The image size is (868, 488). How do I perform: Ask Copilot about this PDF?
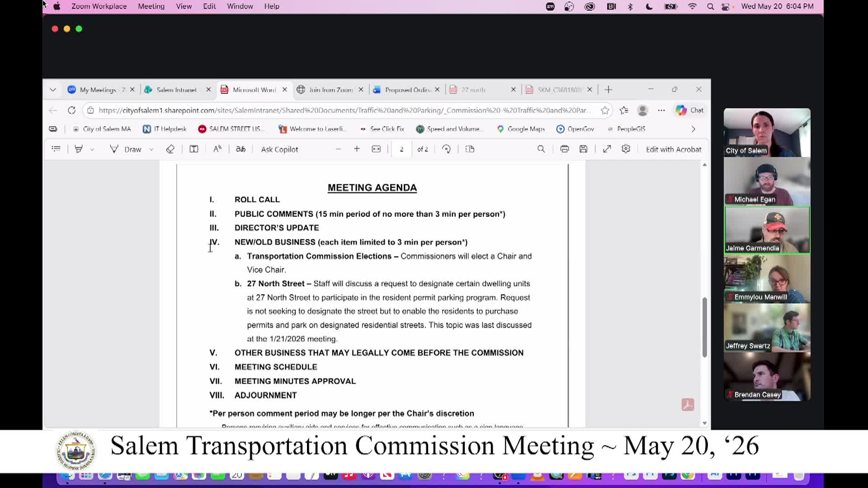pyautogui.click(x=279, y=150)
